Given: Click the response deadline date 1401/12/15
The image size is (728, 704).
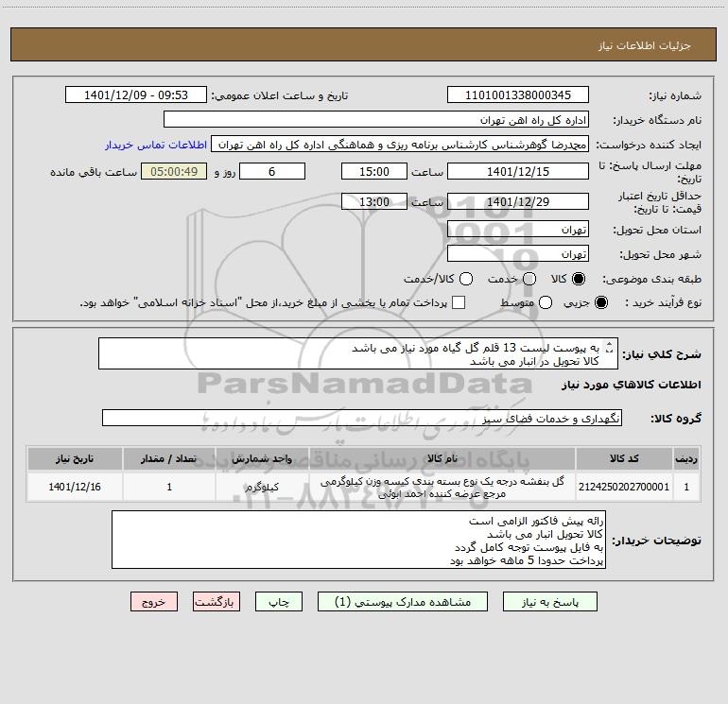Looking at the screenshot, I should pyautogui.click(x=518, y=172).
